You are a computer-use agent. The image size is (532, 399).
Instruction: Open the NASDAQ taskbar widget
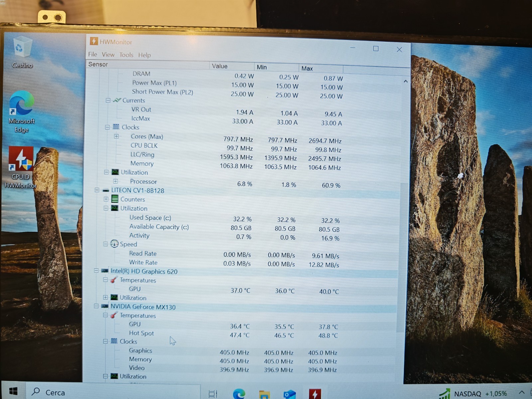coord(473,394)
